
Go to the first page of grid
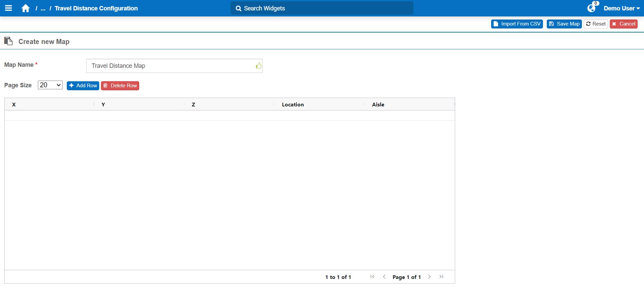(372, 277)
